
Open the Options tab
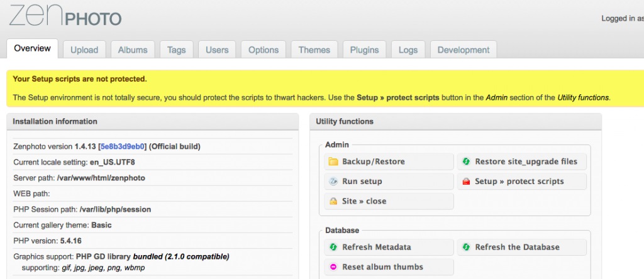point(264,50)
